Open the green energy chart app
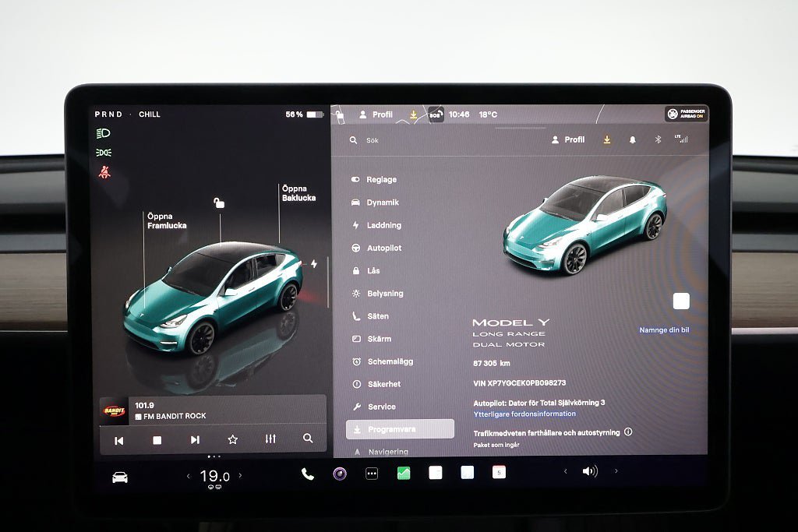Image resolution: width=798 pixels, height=532 pixels. (404, 474)
